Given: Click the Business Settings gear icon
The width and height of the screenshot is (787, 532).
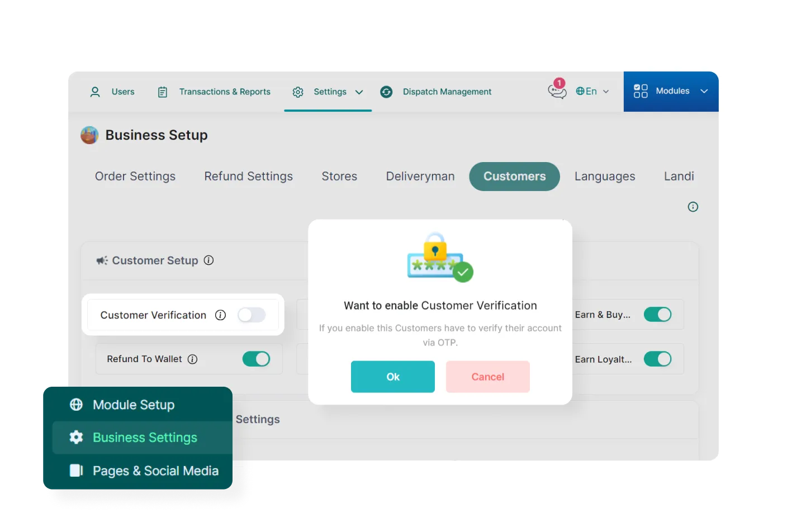Looking at the screenshot, I should point(76,438).
